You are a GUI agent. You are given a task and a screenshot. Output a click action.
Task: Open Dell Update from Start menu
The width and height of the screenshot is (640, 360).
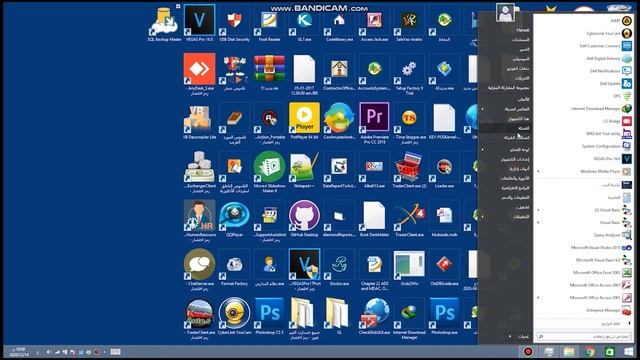point(584,83)
